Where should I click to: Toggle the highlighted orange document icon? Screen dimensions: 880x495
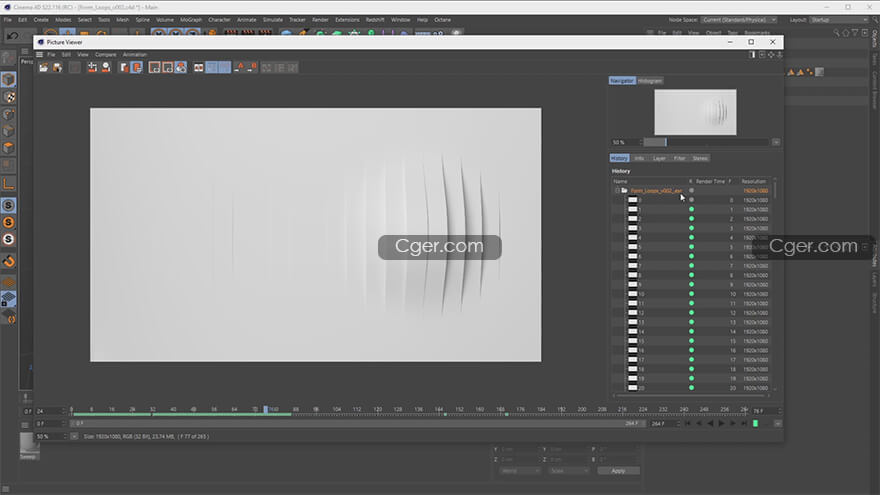tap(137, 67)
